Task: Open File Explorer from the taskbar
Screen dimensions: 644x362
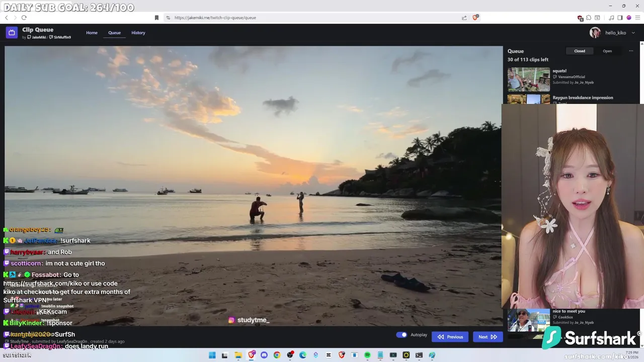Action: point(238,355)
